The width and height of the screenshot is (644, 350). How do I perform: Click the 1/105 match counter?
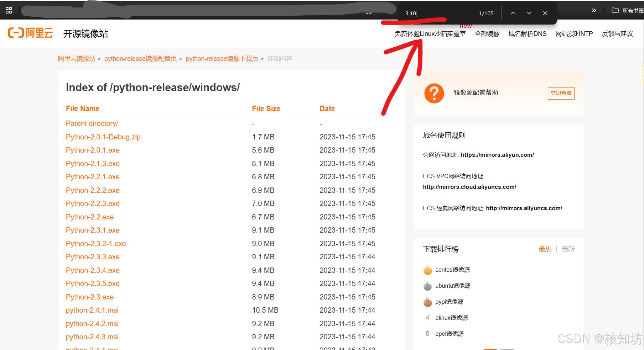[x=486, y=13]
